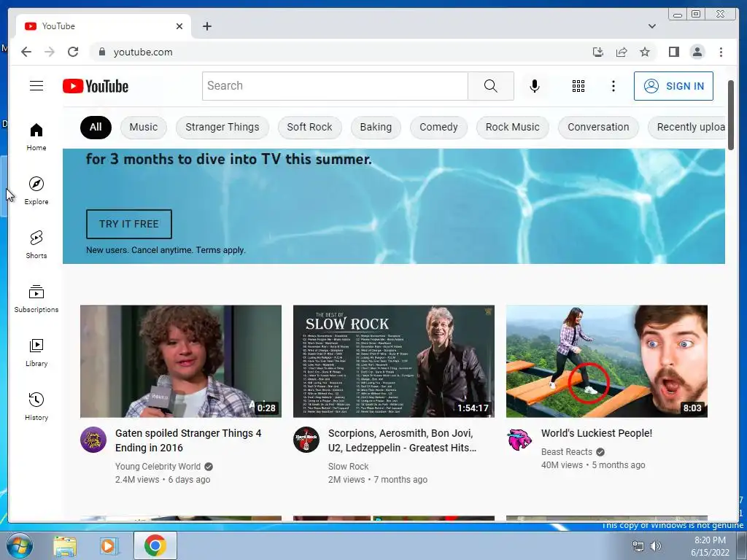Select the Recently uploaded chip
Viewport: 747px width, 560px height.
click(x=686, y=127)
